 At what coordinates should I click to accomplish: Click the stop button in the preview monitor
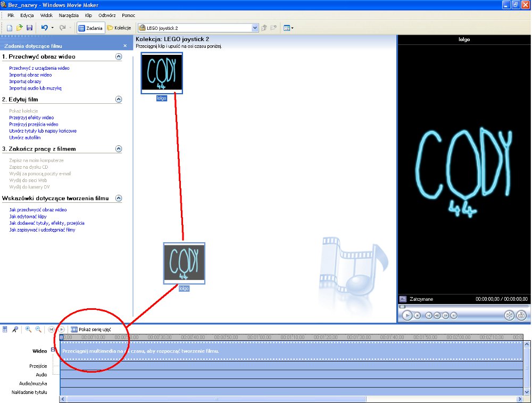click(x=417, y=315)
